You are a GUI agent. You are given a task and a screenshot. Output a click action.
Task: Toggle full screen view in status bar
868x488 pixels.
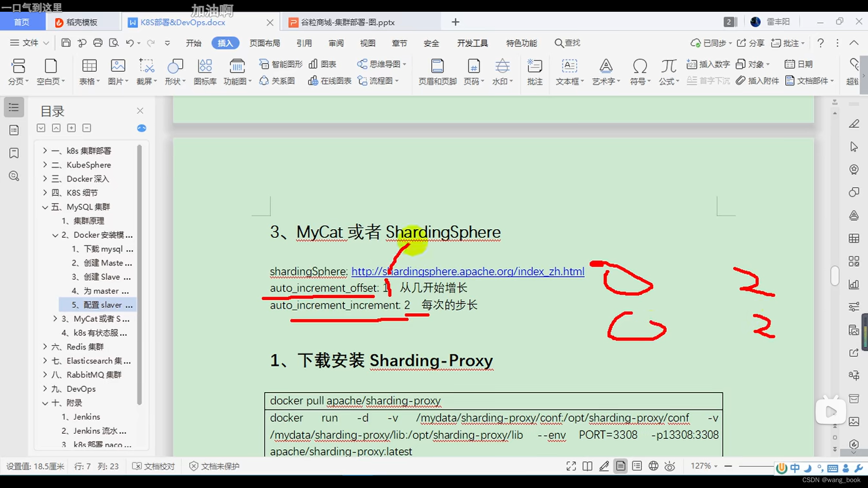pyautogui.click(x=571, y=466)
